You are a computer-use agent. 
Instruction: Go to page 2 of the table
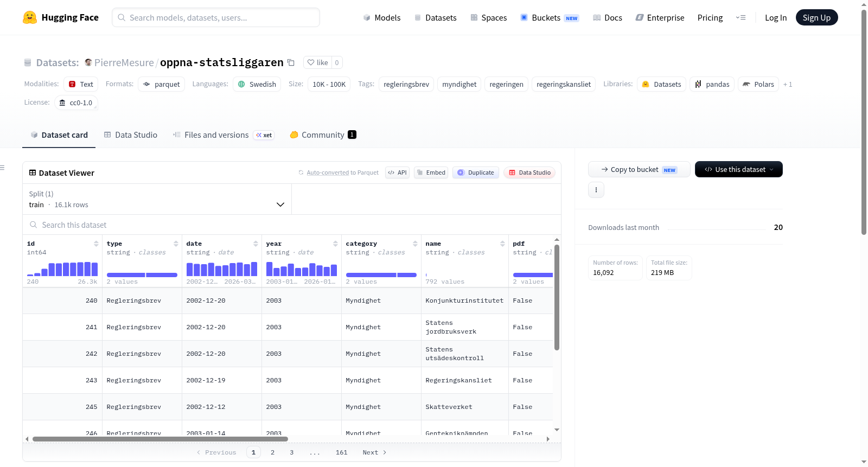coord(272,452)
